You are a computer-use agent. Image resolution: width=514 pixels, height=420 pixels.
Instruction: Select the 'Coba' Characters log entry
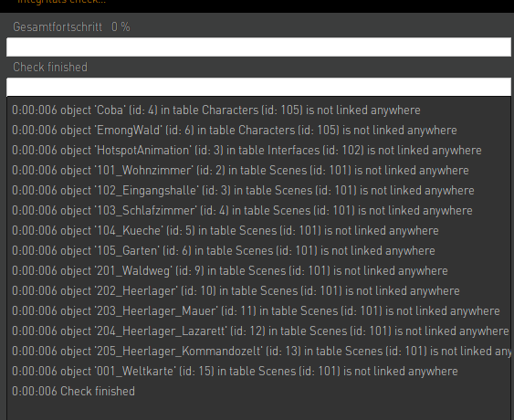[216, 110]
